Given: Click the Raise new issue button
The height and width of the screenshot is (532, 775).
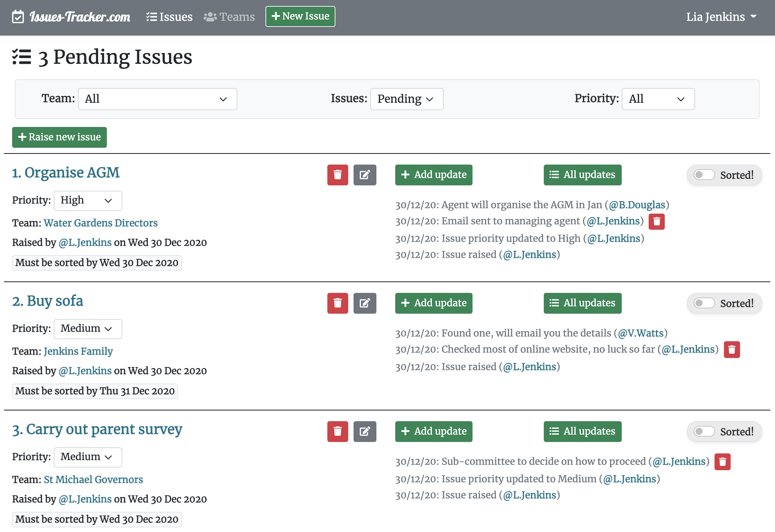Looking at the screenshot, I should click(x=59, y=137).
